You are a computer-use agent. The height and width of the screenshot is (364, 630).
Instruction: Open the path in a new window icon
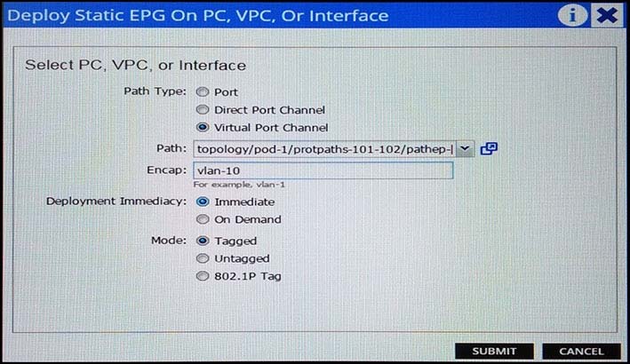pos(489,149)
